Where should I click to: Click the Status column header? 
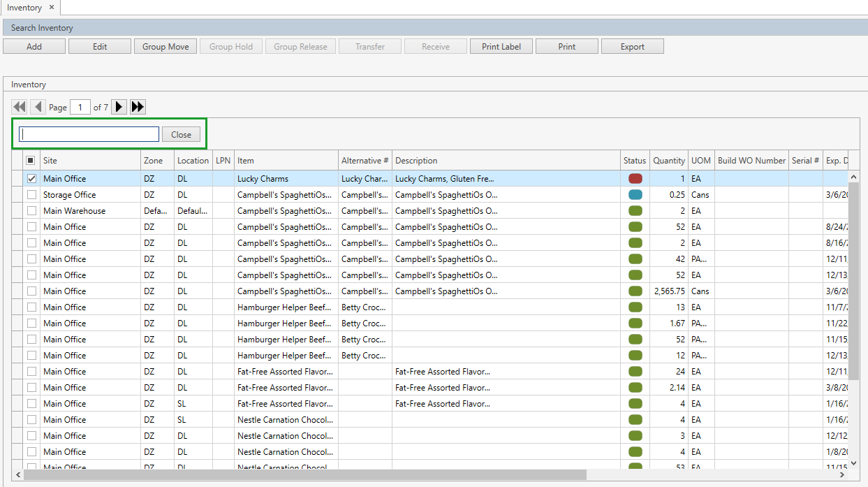pyautogui.click(x=635, y=161)
